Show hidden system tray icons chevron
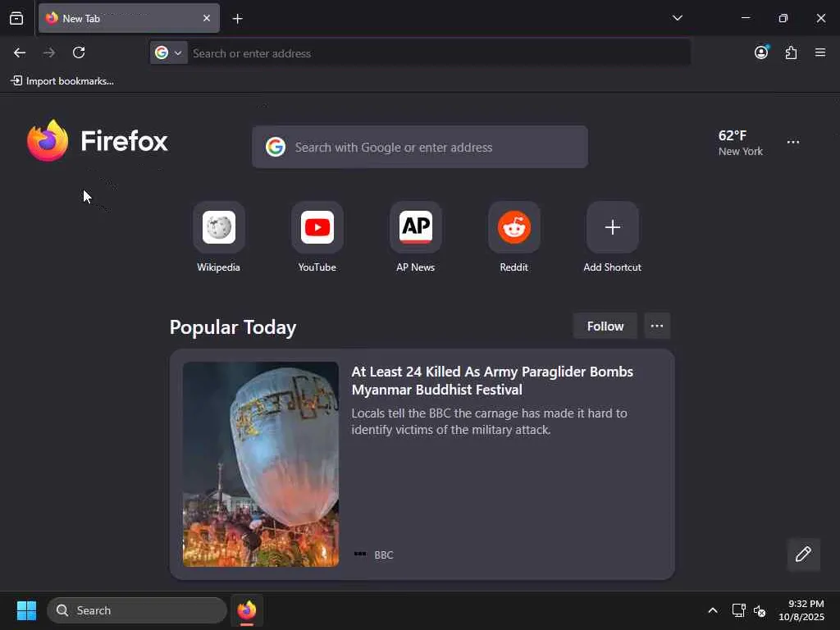The image size is (840, 630). click(x=713, y=610)
